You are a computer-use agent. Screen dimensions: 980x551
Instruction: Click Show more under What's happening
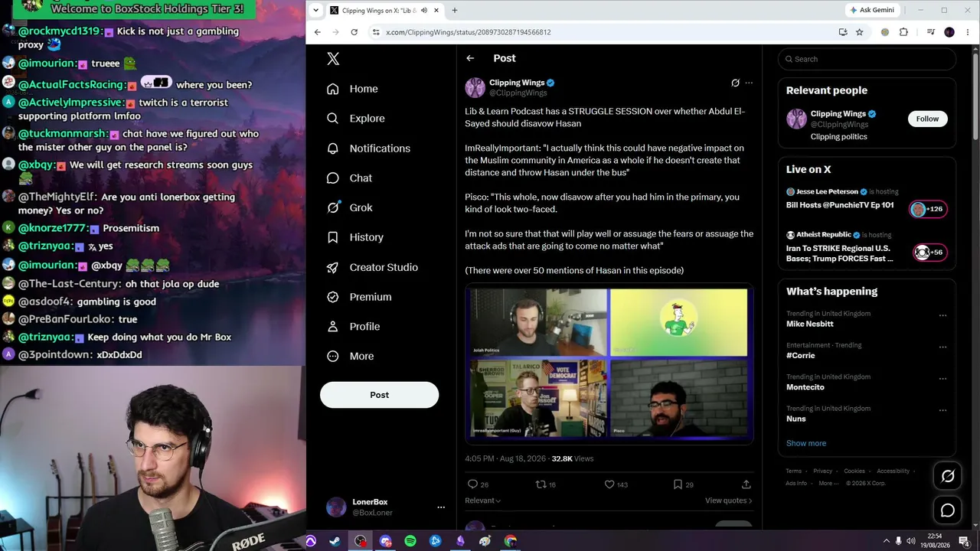point(806,443)
